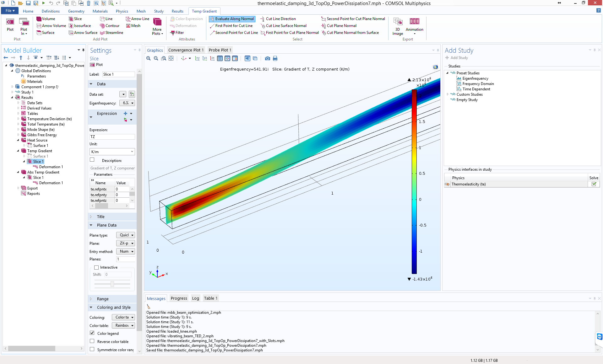This screenshot has height=364, width=603.
Task: Open the Unit K/m dropdown
Action: 112,152
